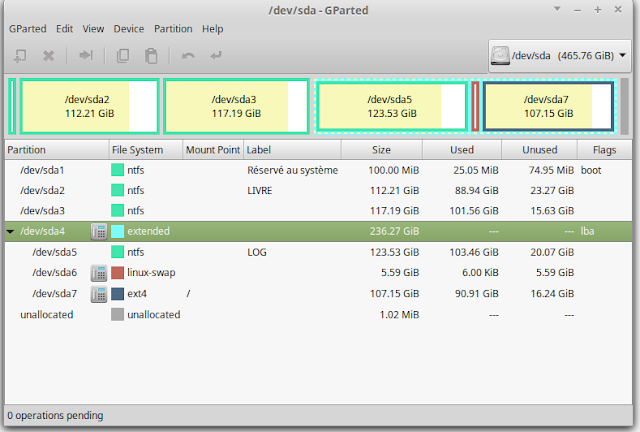Click the ntfs color square for /dev/sda1
Viewport: 640px width, 432px height.
click(118, 170)
